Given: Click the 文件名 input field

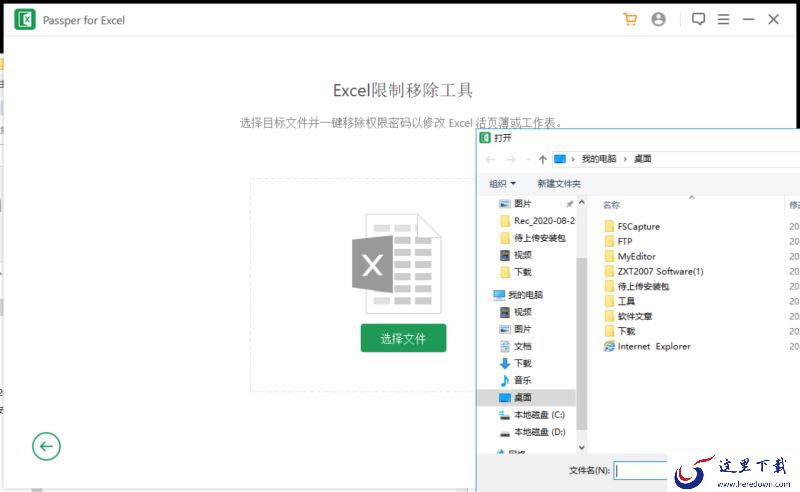Looking at the screenshot, I should [x=641, y=471].
